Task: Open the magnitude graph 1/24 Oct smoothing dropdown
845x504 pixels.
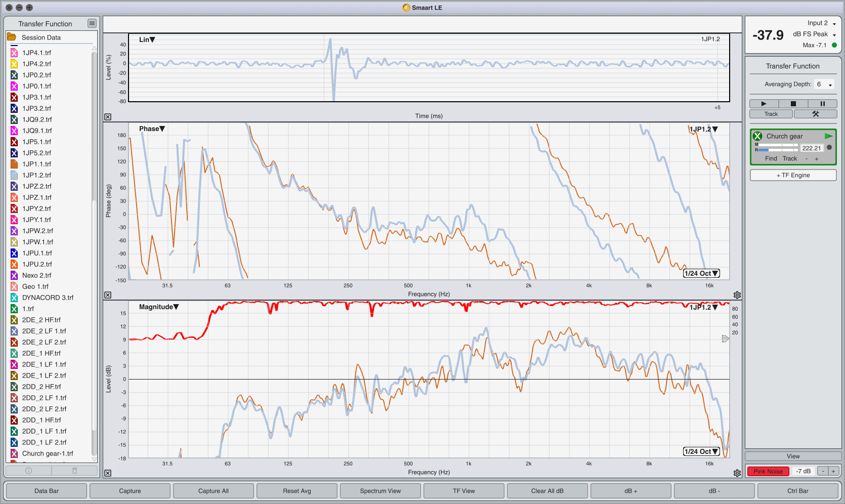Action: 701,451
